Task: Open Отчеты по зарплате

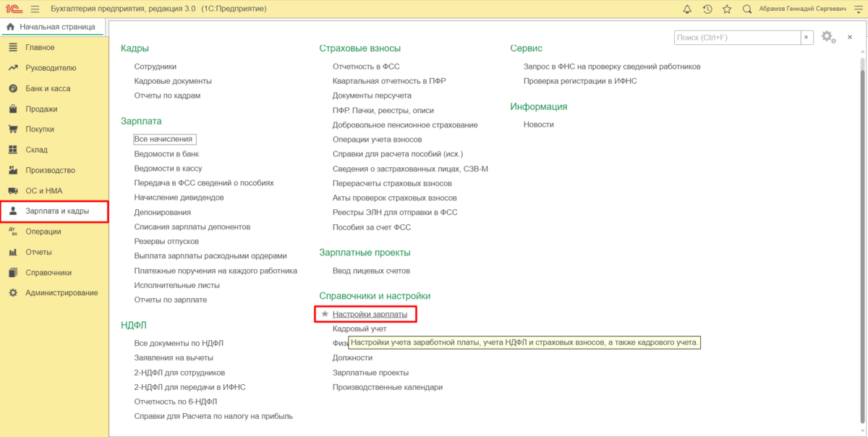Action: pyautogui.click(x=171, y=300)
